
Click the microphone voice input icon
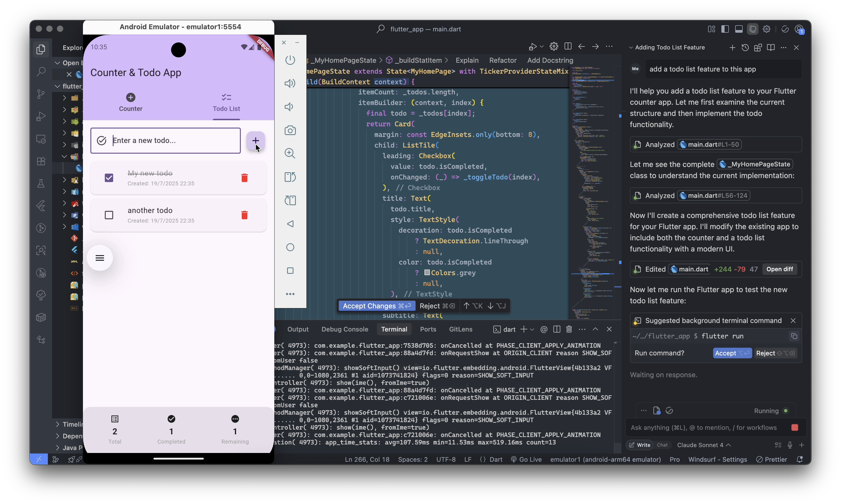coord(789,445)
